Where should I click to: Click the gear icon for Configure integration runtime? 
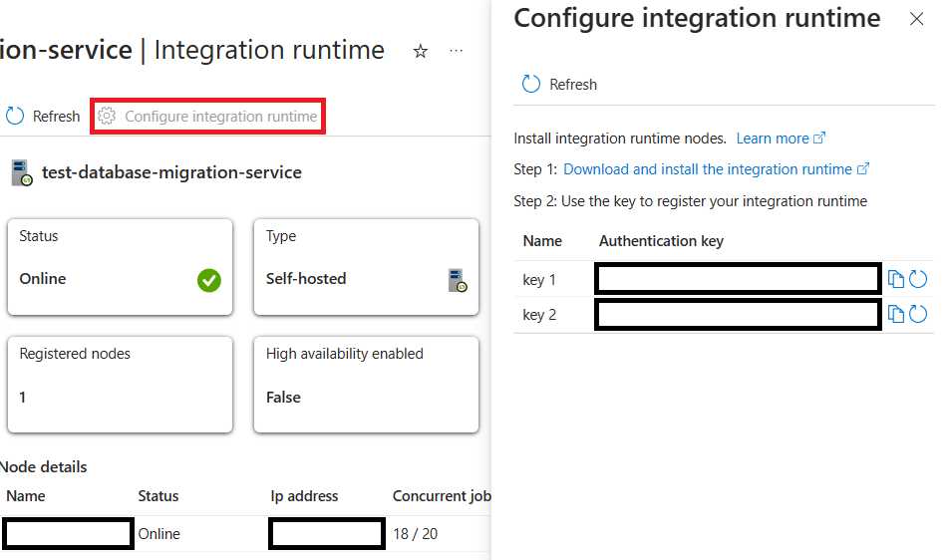[x=107, y=116]
